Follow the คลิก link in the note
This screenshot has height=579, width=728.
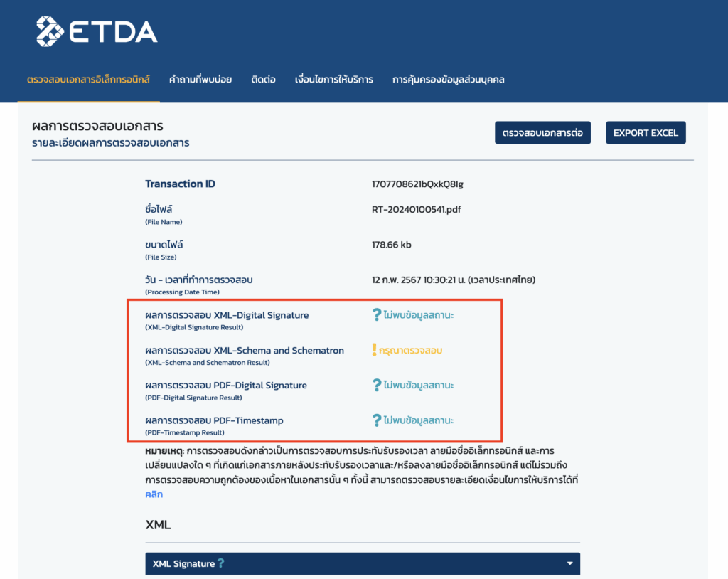pos(154,494)
